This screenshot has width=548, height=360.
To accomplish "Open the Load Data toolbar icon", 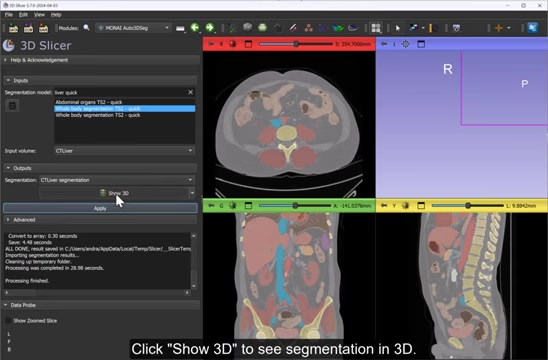I will 13,28.
